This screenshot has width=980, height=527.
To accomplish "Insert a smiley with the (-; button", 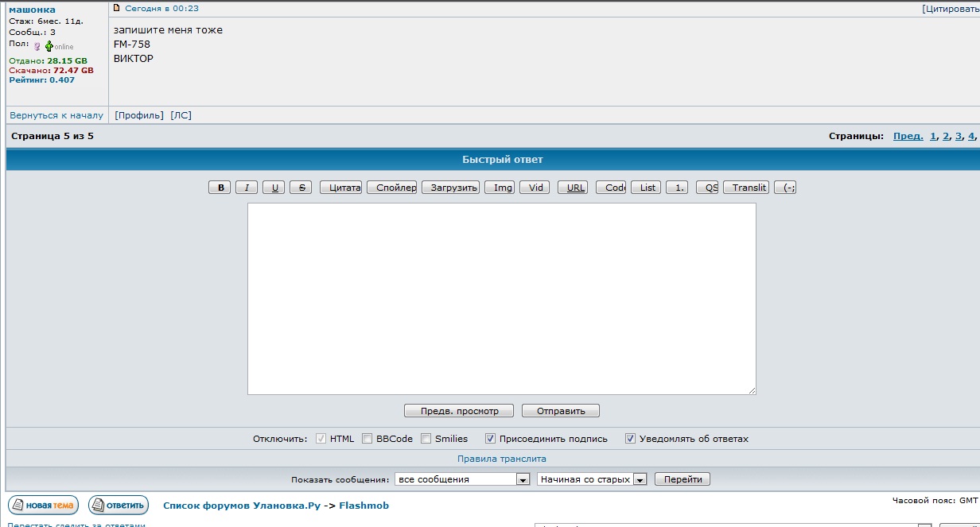I will tap(785, 188).
